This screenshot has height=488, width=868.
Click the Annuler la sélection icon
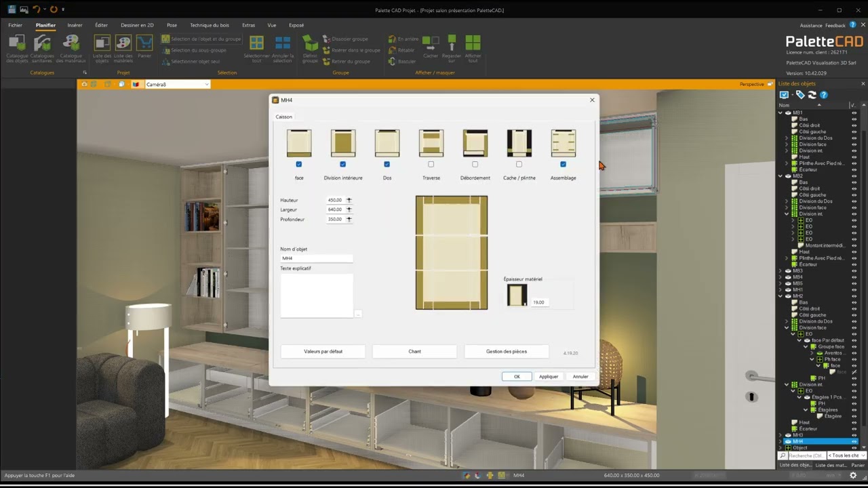[282, 43]
